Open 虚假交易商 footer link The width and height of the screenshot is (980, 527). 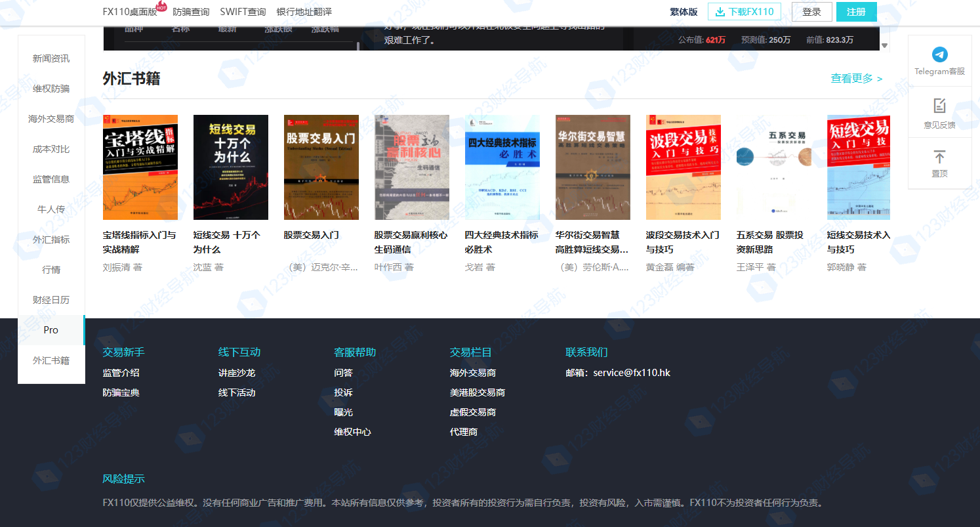[472, 412]
